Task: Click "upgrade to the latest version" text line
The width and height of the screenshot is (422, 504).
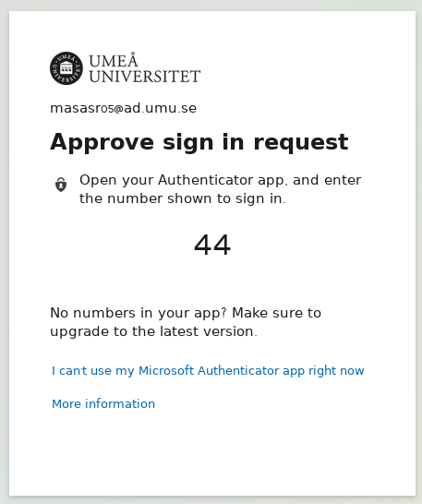Action: pyautogui.click(x=153, y=331)
